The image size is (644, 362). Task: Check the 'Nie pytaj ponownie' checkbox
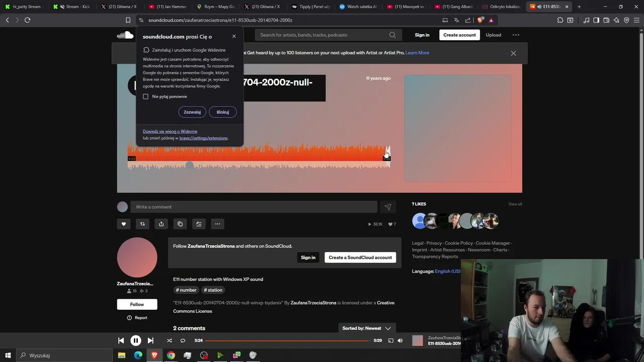[146, 97]
